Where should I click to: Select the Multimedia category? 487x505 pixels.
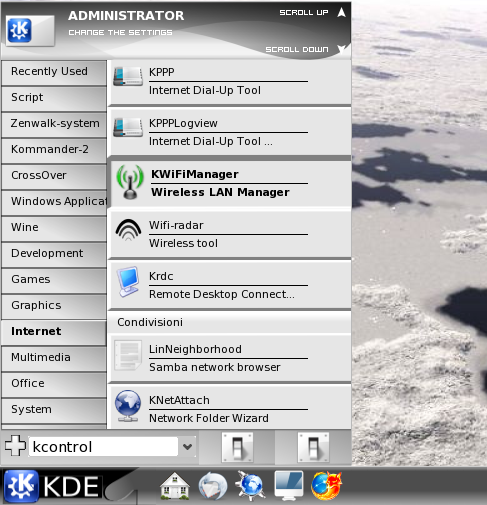54,357
